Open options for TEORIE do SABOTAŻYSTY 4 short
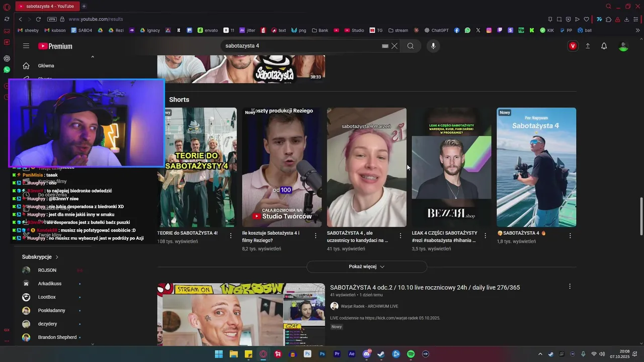This screenshot has height=362, width=644. pyautogui.click(x=231, y=235)
